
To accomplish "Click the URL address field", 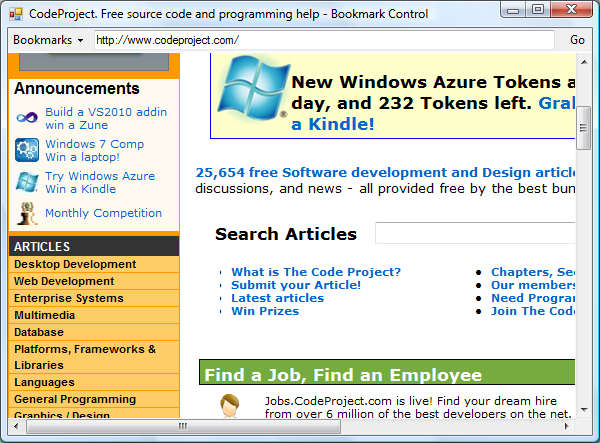I will tap(324, 40).
